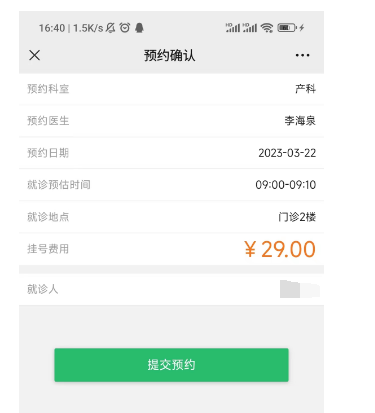Tap the 预约确认 page title
The width and height of the screenshot is (375, 413).
point(170,55)
